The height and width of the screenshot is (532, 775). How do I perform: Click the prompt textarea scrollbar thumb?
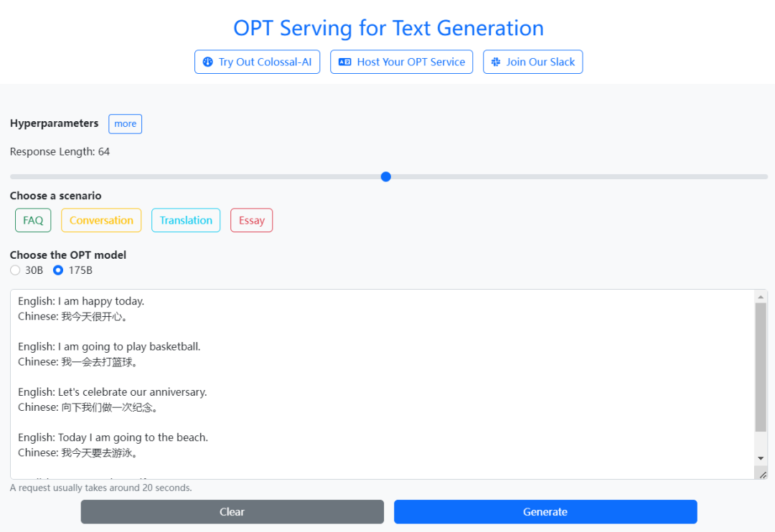tap(761, 366)
